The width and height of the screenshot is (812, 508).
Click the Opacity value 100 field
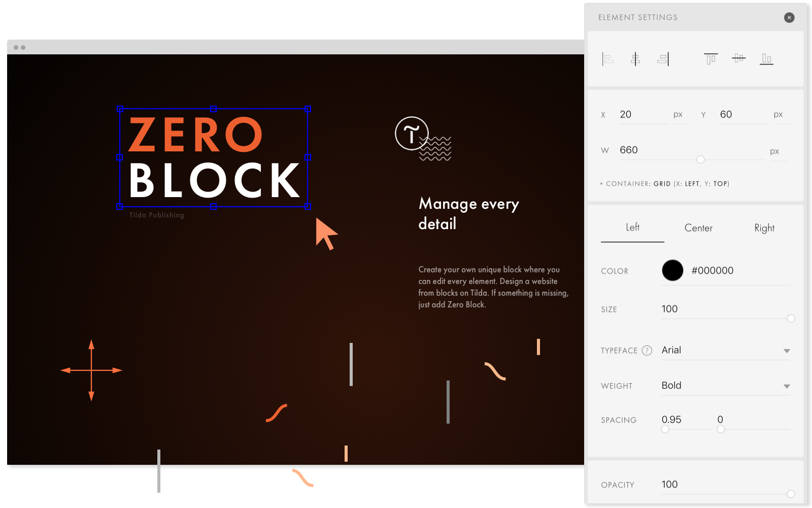tap(726, 485)
